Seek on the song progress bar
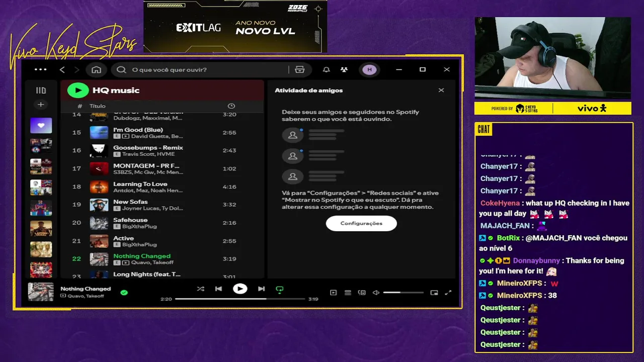The height and width of the screenshot is (362, 644). point(240,299)
